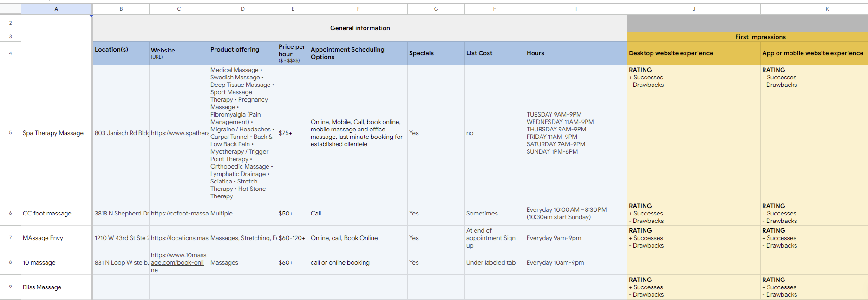Select App or mobile website experience header

[x=814, y=53]
